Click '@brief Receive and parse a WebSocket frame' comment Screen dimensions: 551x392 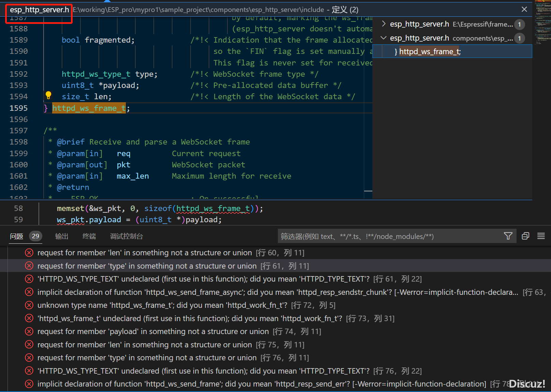click(153, 142)
